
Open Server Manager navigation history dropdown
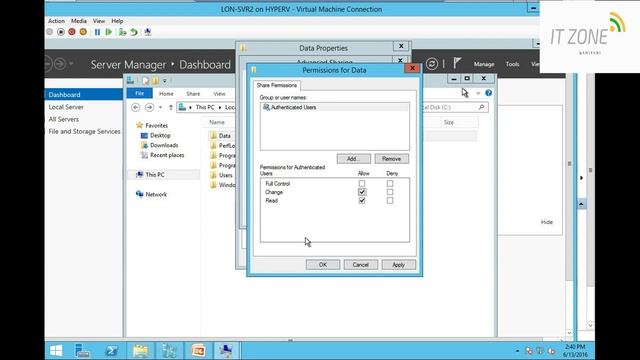click(71, 64)
